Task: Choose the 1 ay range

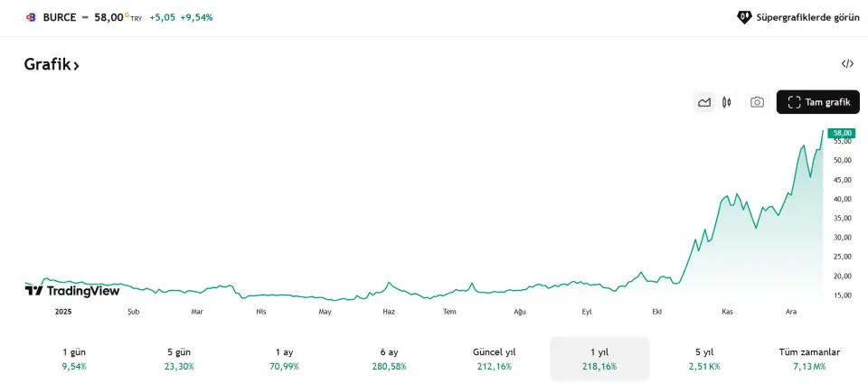Action: pos(285,359)
